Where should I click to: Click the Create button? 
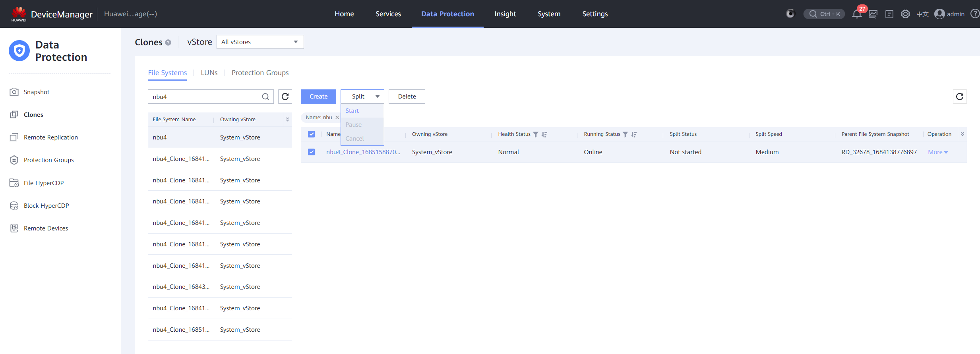[318, 97]
